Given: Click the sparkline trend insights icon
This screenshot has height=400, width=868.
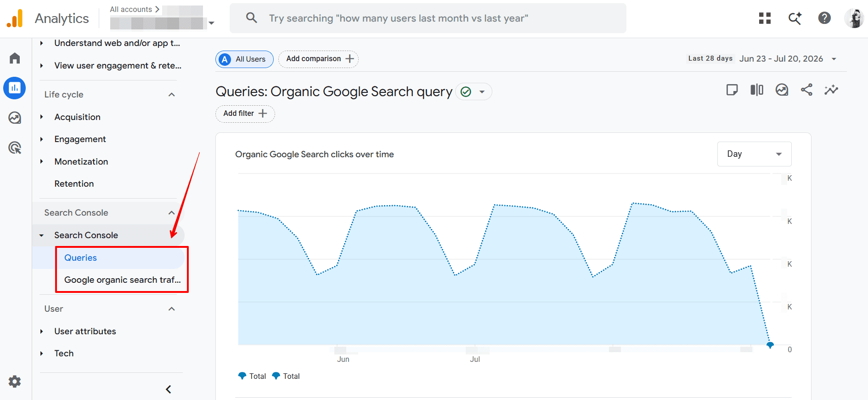Looking at the screenshot, I should point(831,90).
